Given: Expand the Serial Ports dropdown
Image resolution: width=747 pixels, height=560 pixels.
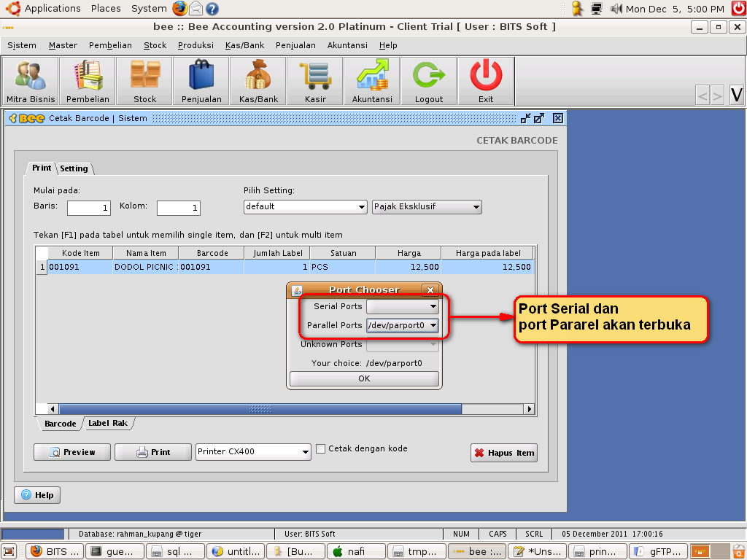Looking at the screenshot, I should pyautogui.click(x=403, y=307).
